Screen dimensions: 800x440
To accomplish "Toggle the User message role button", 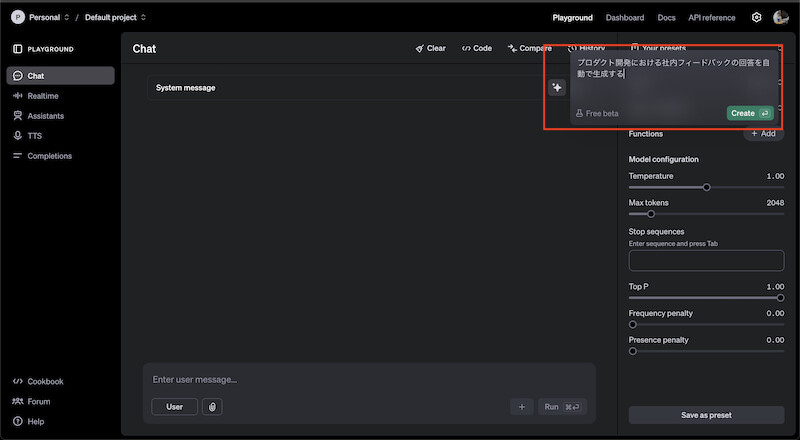I will coord(174,407).
